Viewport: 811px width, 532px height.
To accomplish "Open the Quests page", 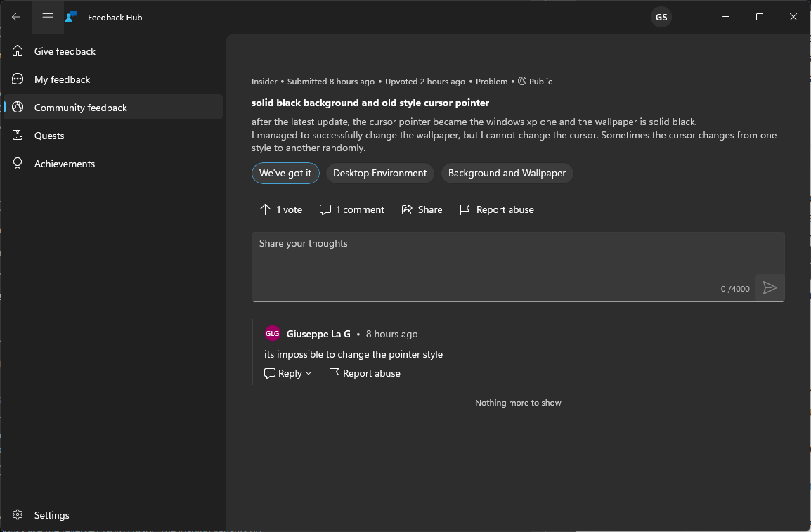I will 113,136.
